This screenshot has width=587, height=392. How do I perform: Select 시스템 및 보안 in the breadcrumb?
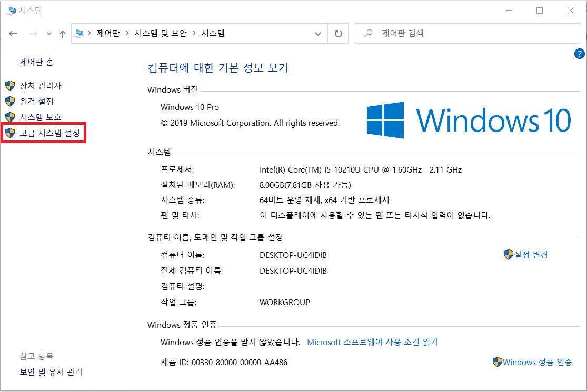pos(160,33)
